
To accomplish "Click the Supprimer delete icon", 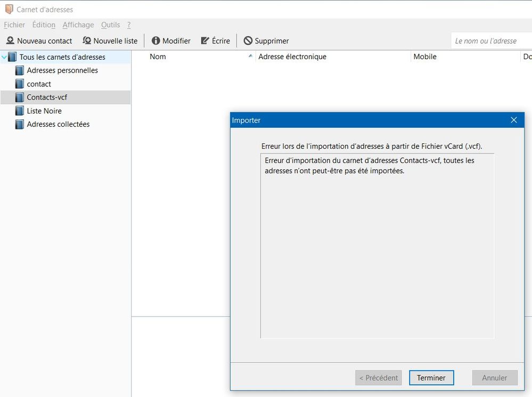I will point(248,41).
